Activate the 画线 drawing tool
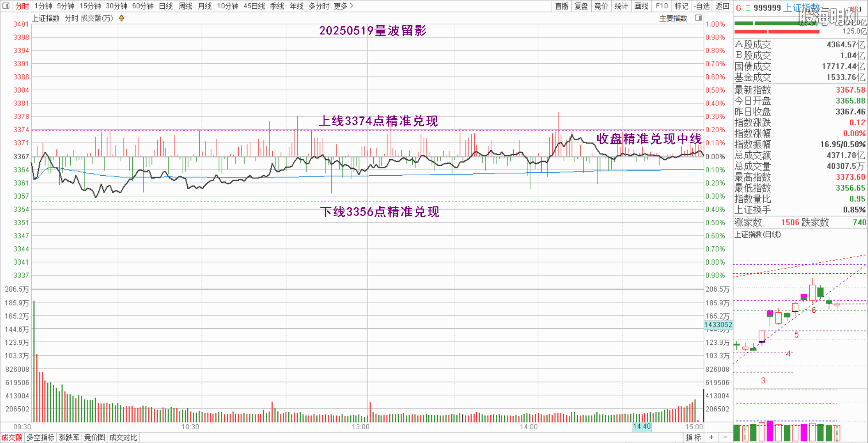This screenshot has height=443, width=868. click(x=641, y=6)
